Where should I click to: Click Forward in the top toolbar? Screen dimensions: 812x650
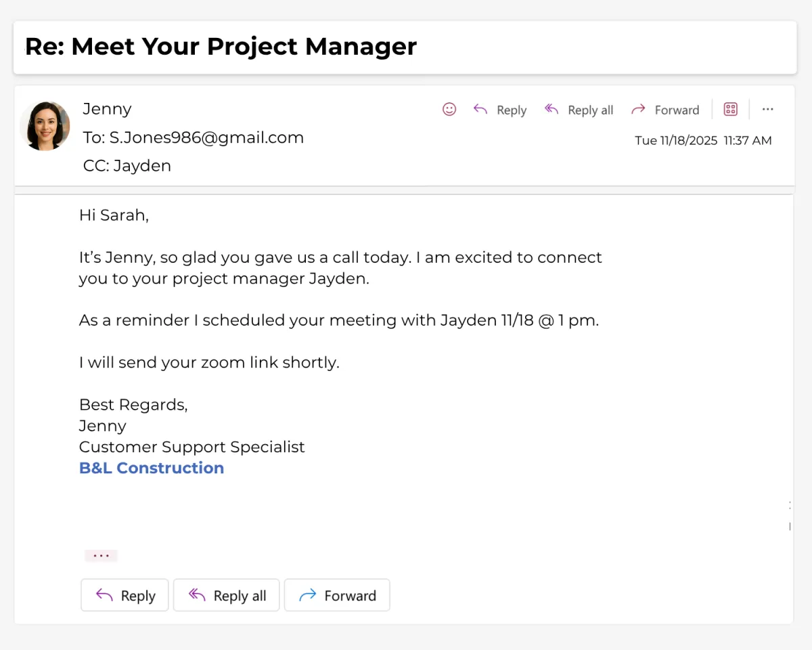(x=664, y=110)
